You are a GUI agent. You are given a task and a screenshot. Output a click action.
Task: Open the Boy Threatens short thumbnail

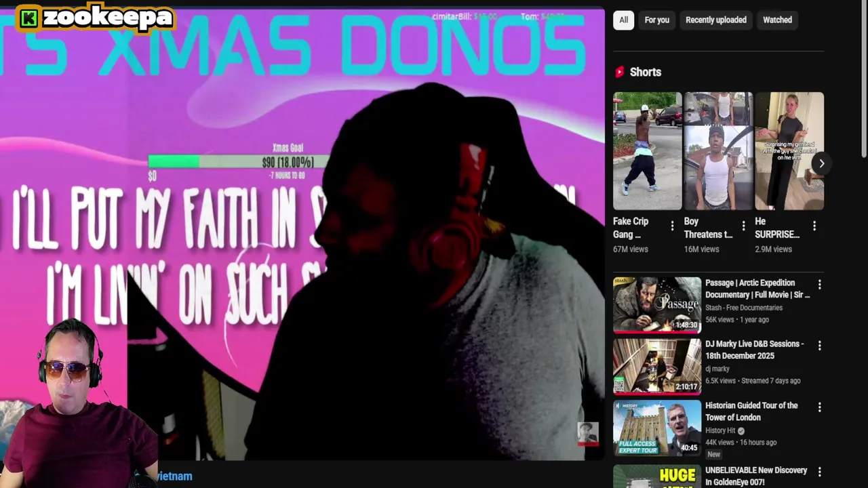(x=718, y=151)
